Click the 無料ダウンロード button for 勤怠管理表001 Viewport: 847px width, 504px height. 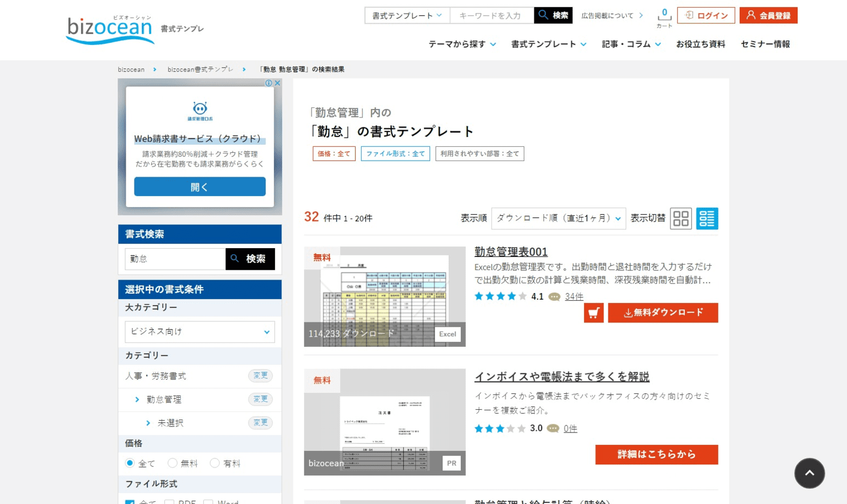point(663,312)
